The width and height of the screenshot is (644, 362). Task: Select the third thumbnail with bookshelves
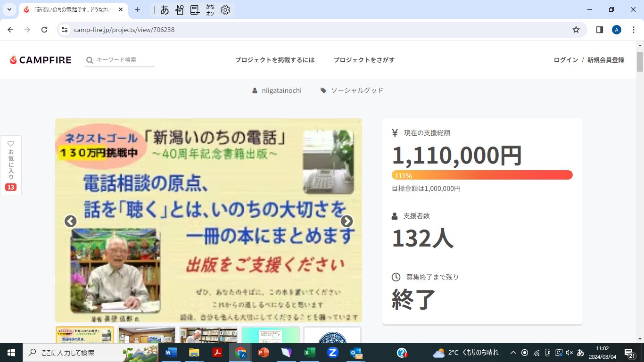(x=208, y=335)
